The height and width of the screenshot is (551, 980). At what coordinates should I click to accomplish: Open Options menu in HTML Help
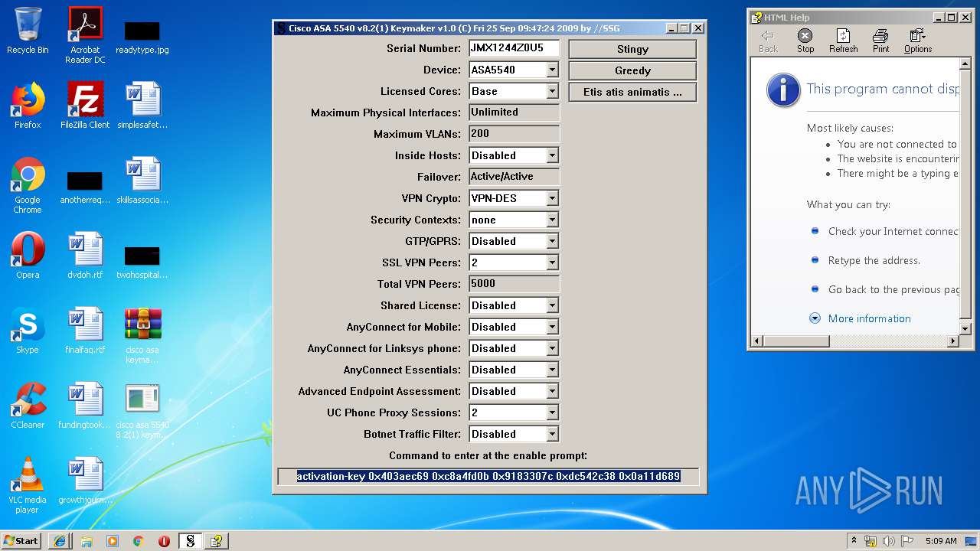[917, 41]
